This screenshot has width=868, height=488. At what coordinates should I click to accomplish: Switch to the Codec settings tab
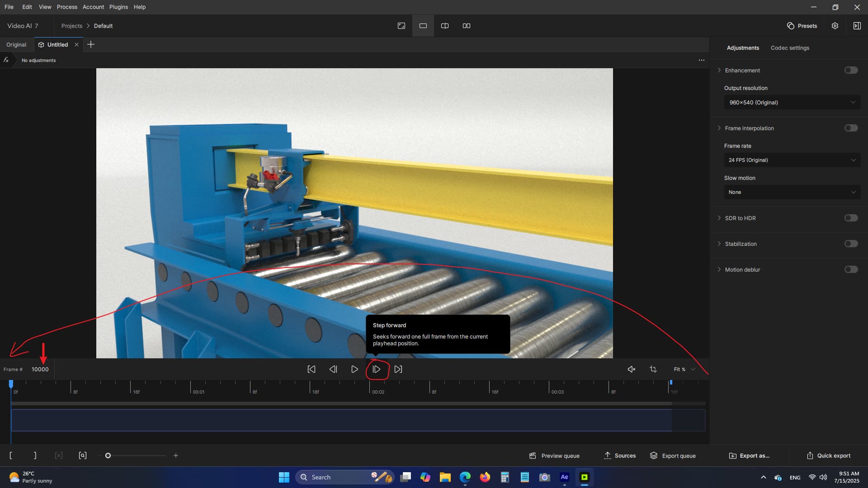click(x=790, y=48)
